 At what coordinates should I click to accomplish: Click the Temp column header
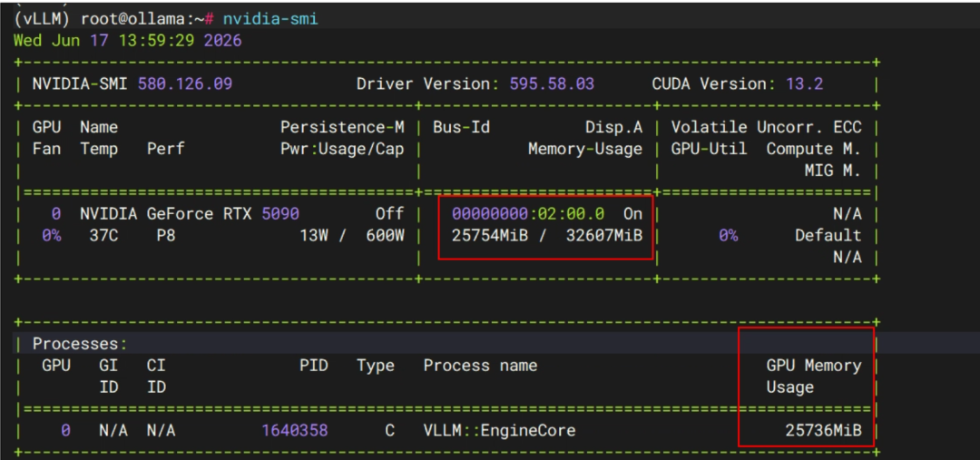point(99,150)
